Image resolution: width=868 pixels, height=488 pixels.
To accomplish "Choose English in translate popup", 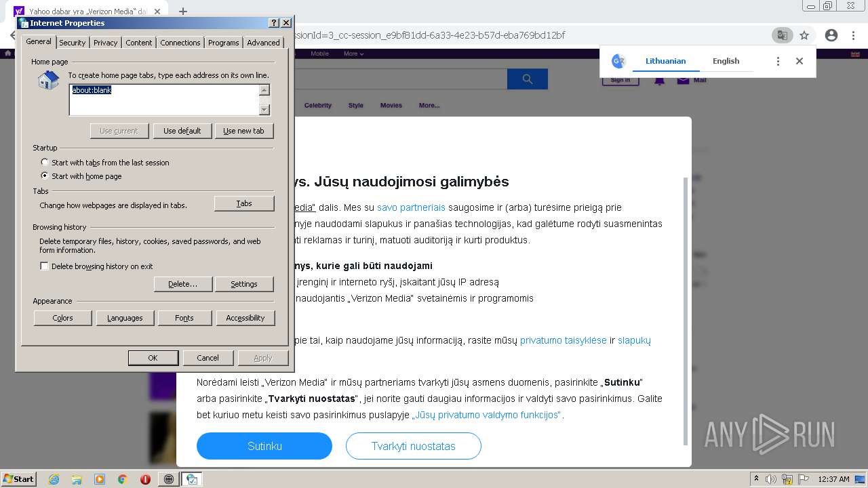I will 726,61.
